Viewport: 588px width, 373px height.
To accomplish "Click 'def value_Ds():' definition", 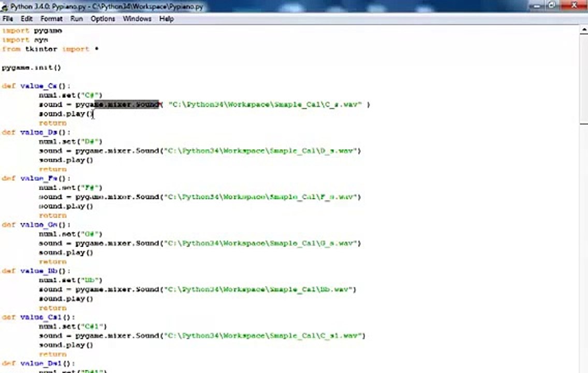I will [36, 132].
